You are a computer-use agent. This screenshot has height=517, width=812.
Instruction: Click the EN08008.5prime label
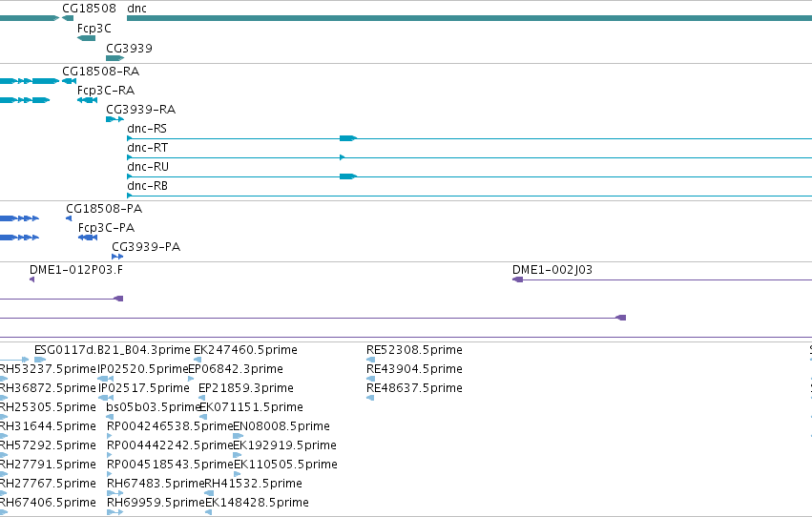click(x=281, y=426)
